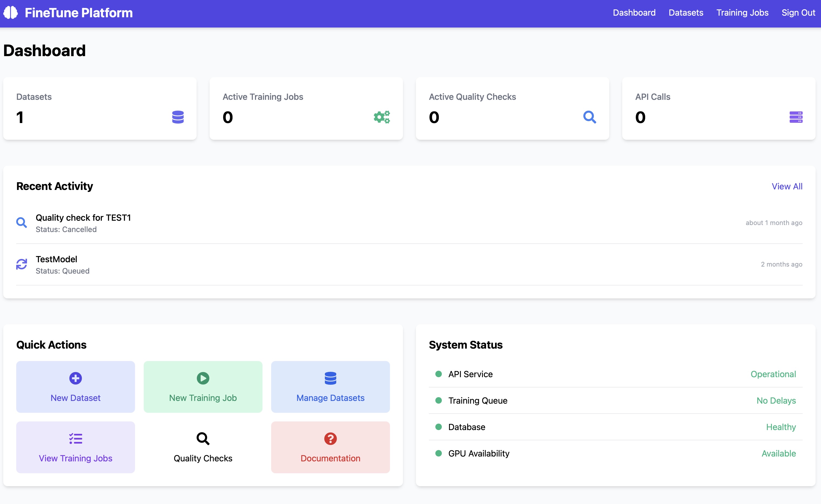The width and height of the screenshot is (821, 504).
Task: Select the Manage Datasets quick action
Action: pos(330,387)
